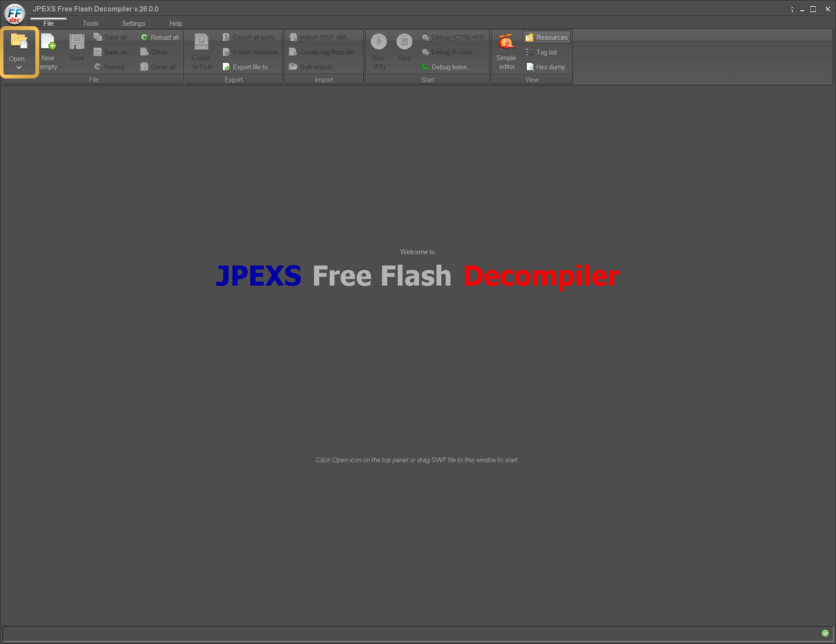Open the Tools ribbon tab

(91, 24)
